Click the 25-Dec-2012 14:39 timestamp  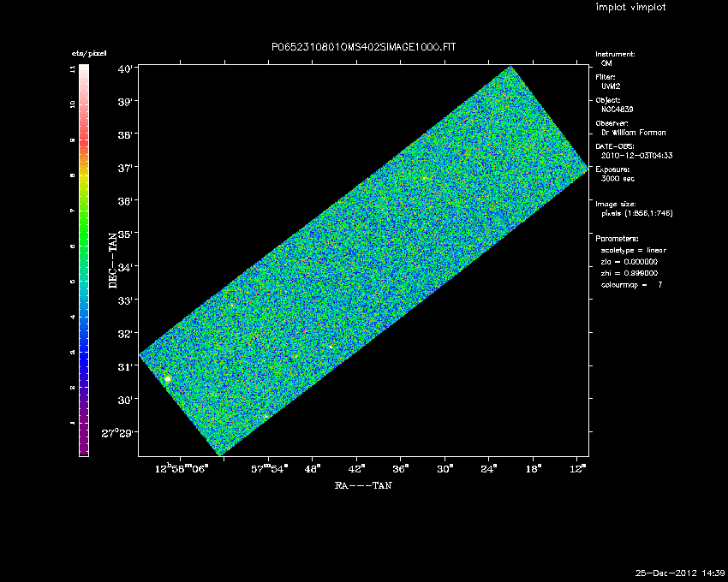tap(680, 573)
